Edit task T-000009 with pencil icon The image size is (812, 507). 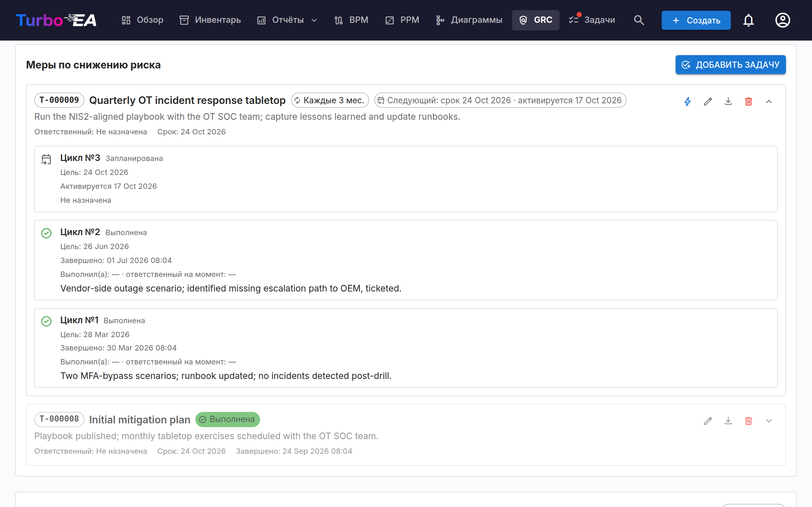pos(708,101)
